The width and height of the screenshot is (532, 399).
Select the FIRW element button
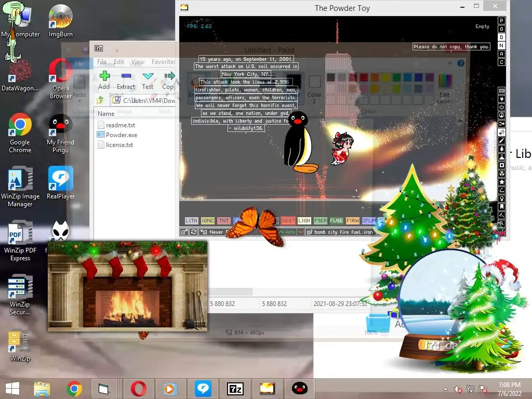[x=353, y=220]
